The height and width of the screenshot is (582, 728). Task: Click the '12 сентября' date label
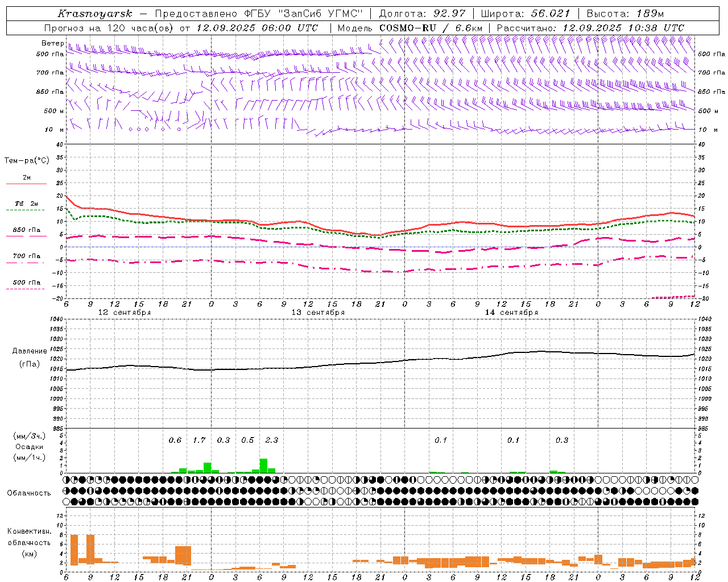pyautogui.click(x=124, y=313)
